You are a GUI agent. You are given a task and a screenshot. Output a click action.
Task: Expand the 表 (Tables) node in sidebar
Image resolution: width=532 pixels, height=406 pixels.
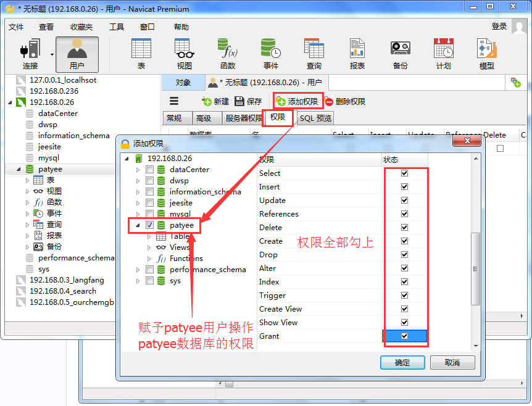pyautogui.click(x=28, y=180)
